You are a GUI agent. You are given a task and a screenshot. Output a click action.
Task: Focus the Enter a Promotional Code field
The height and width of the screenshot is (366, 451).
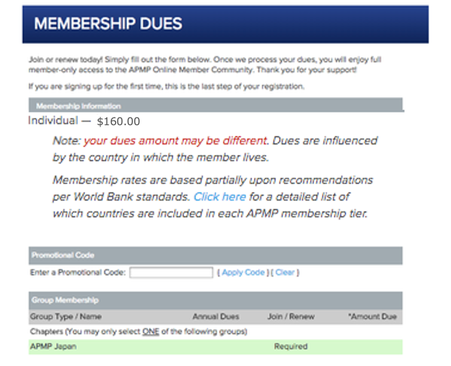tap(171, 272)
